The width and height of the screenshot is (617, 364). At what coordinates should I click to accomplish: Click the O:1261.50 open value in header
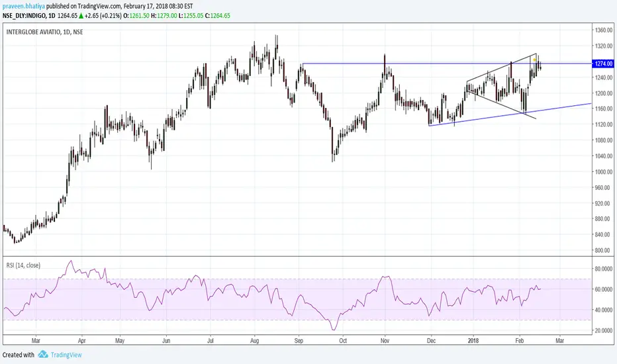pyautogui.click(x=137, y=16)
